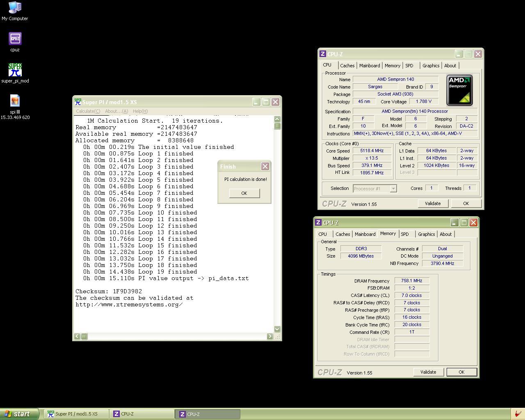Click the PI value output pi_data.txt line

pyautogui.click(x=166, y=278)
